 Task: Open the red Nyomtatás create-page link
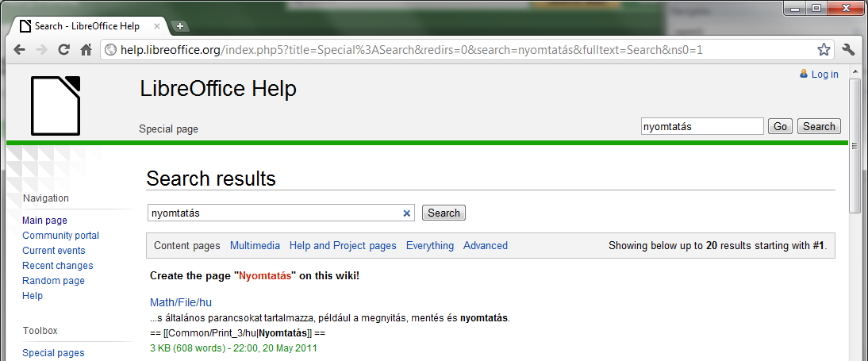[265, 276]
